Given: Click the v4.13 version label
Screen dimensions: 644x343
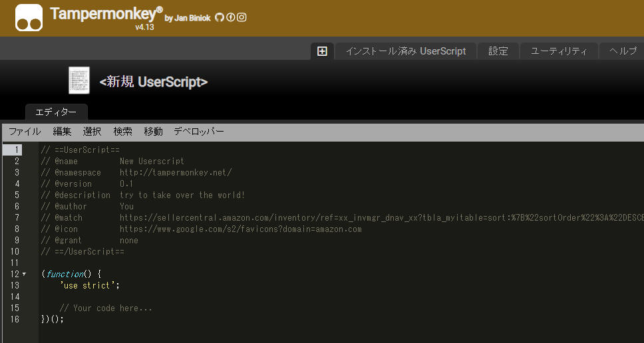Looking at the screenshot, I should click(144, 27).
